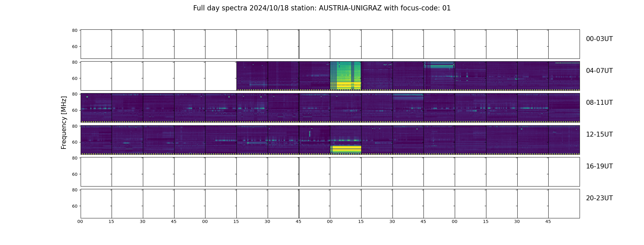The height and width of the screenshot is (245, 644).
Task: Select the 80 tick of the 20-23UT row
Action: (x=75, y=190)
